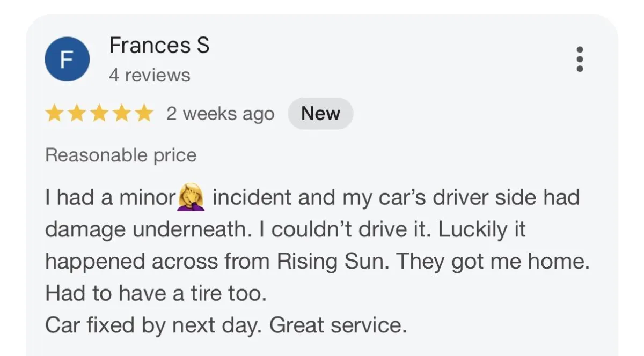Click the 4 reviews count link
The height and width of the screenshot is (356, 644).
click(150, 75)
